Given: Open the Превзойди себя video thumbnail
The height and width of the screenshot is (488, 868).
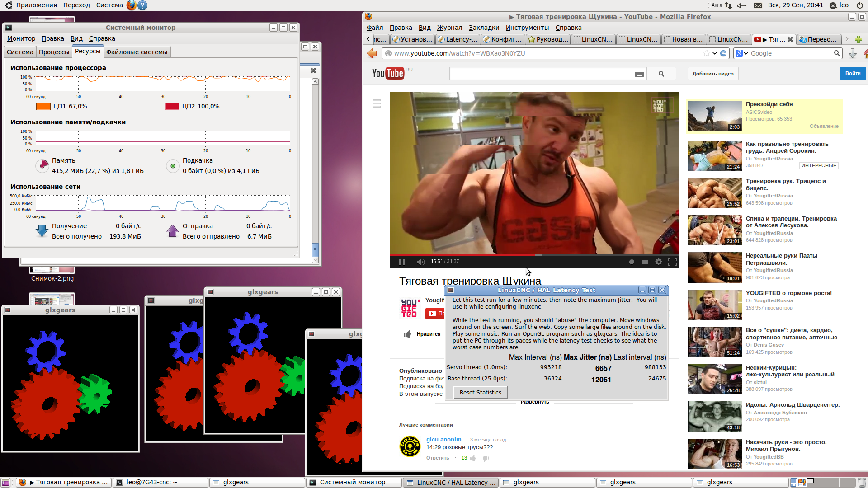Looking at the screenshot, I should point(715,116).
